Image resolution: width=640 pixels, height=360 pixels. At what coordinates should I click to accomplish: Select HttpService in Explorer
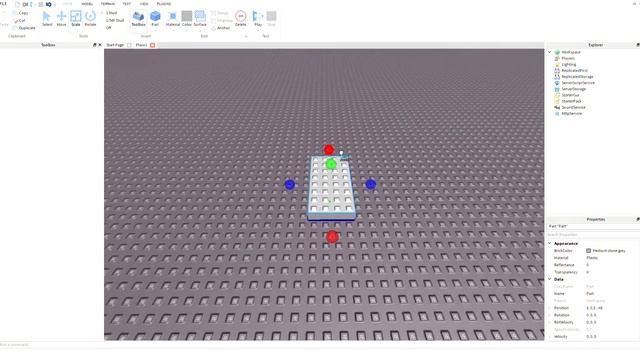tap(571, 113)
